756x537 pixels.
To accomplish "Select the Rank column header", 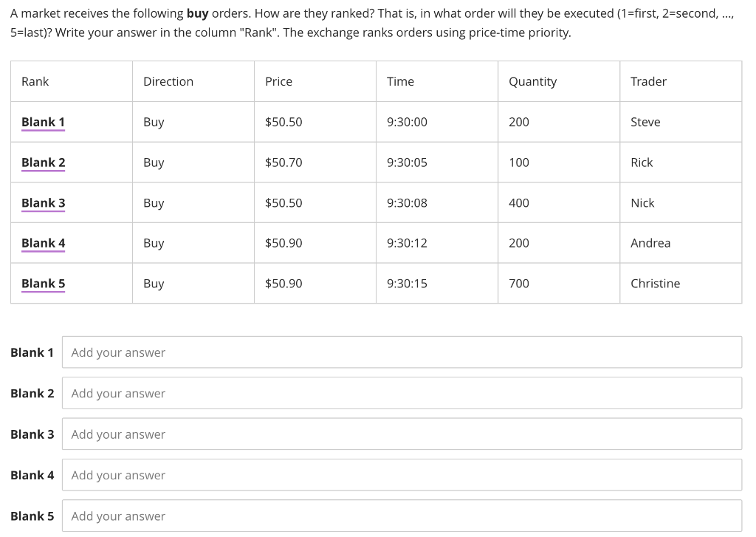I will pos(35,81).
